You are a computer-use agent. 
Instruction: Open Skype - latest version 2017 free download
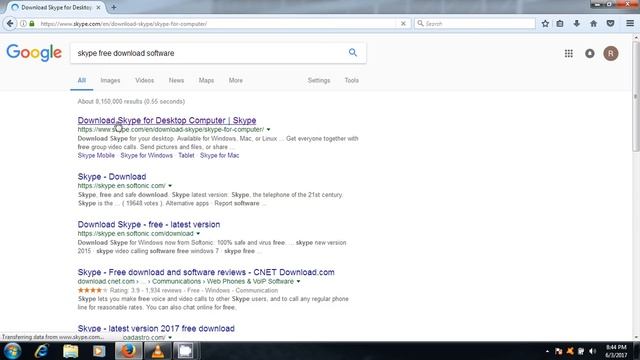156,328
